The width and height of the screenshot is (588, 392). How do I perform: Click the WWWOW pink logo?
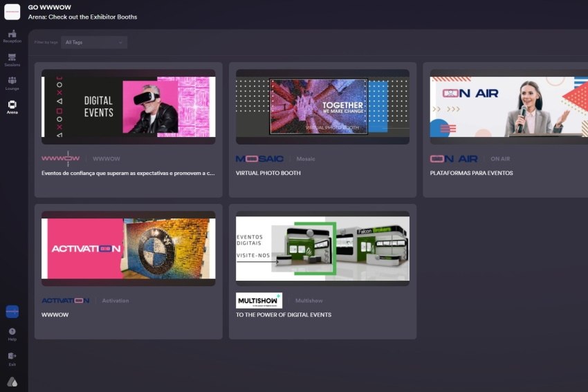[x=60, y=158]
